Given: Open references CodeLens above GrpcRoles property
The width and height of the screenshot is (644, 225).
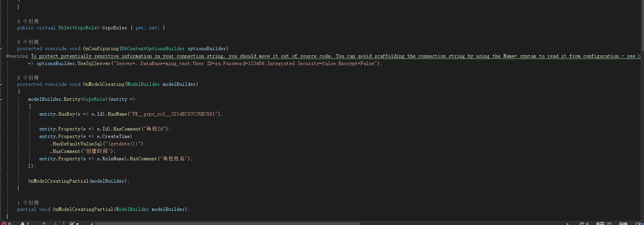Looking at the screenshot, I should [28, 21].
